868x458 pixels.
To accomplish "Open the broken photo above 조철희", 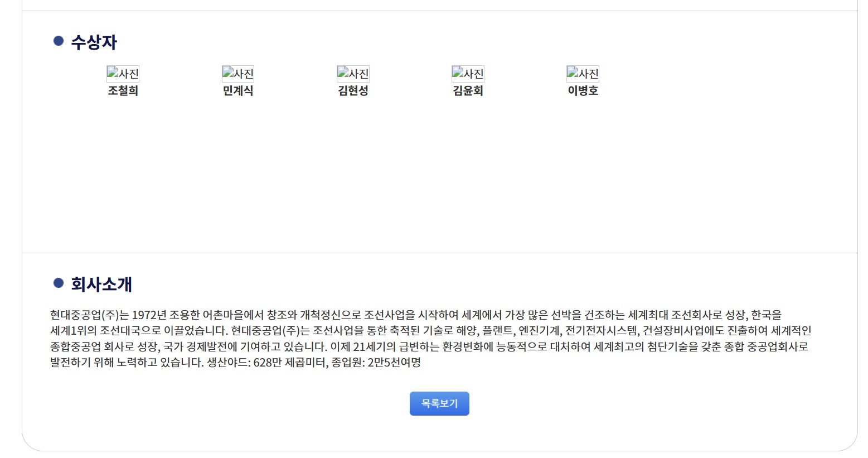I will [123, 74].
